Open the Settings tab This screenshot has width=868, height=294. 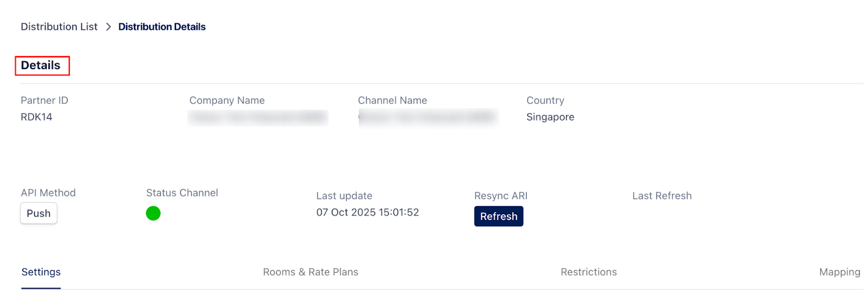tap(41, 272)
